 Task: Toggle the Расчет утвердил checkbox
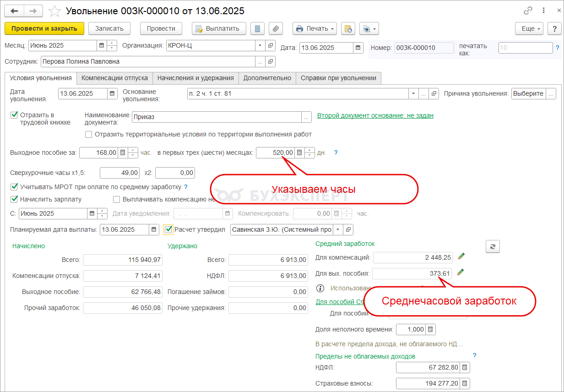pyautogui.click(x=168, y=229)
